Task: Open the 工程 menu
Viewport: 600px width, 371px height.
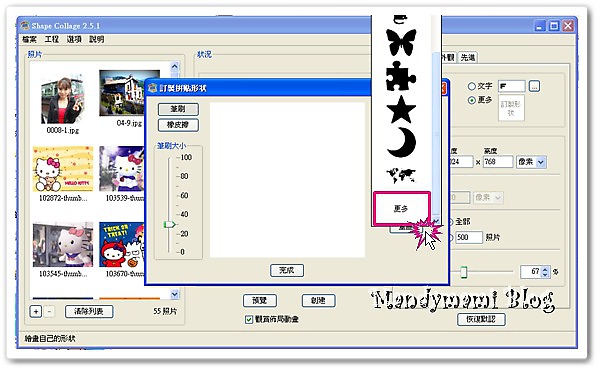Action: pos(52,39)
